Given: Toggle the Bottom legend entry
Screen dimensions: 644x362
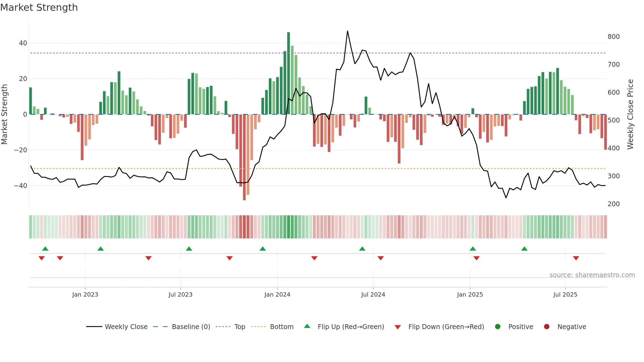Looking at the screenshot, I should click(x=272, y=327).
